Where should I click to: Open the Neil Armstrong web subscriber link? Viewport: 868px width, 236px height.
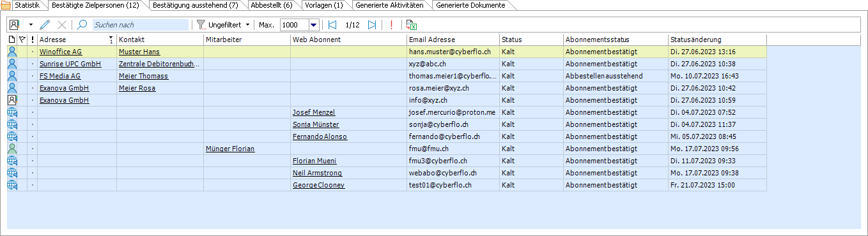point(317,173)
